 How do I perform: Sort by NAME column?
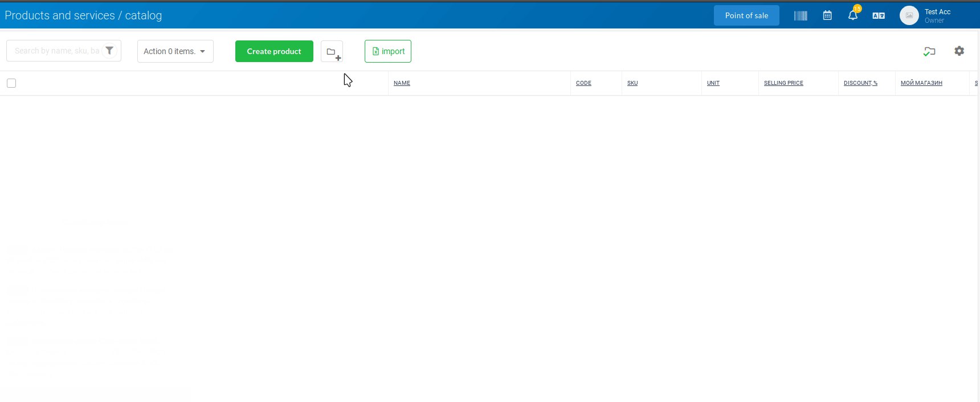point(402,83)
